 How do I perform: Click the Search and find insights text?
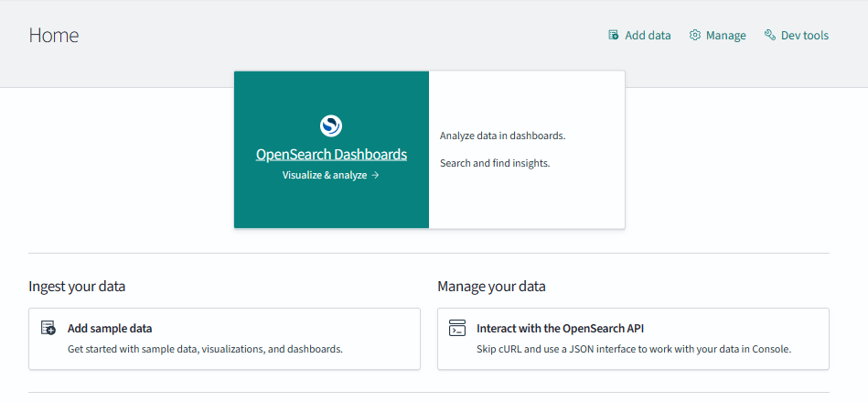click(494, 163)
